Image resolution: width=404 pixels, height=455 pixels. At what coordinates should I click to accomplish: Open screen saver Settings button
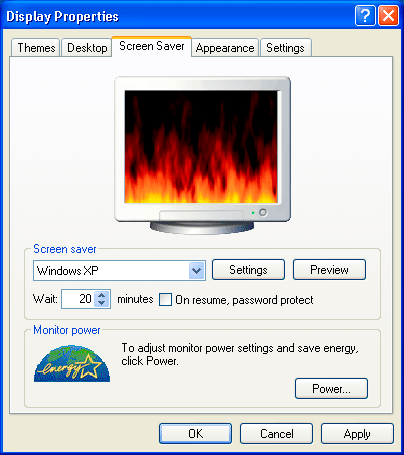pyautogui.click(x=248, y=270)
